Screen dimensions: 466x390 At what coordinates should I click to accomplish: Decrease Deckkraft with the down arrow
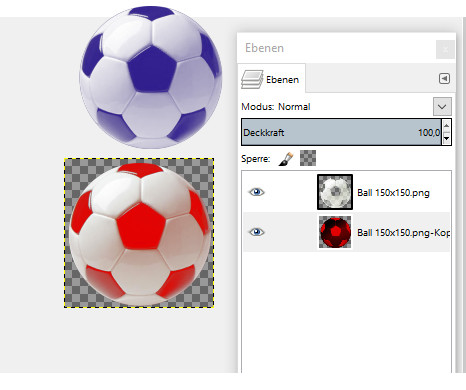pyautogui.click(x=446, y=138)
